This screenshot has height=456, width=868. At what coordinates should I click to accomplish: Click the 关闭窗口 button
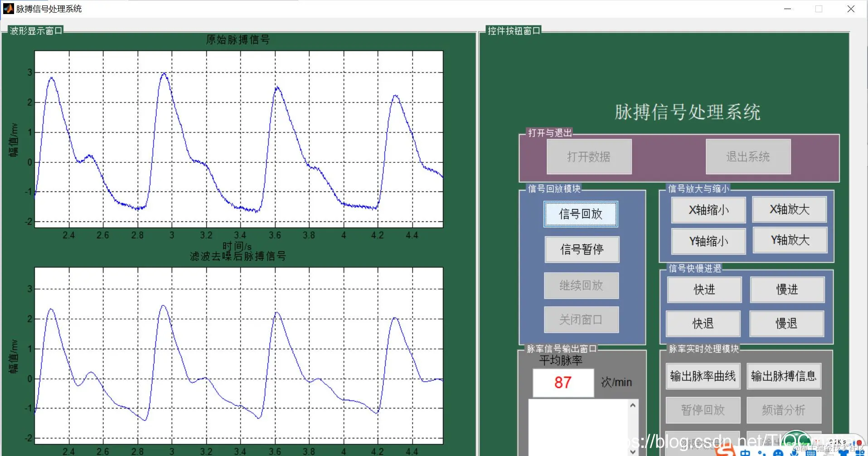[x=581, y=320]
